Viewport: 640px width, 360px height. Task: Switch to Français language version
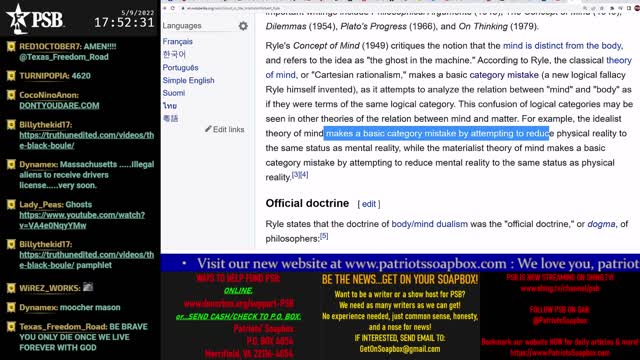pos(178,42)
